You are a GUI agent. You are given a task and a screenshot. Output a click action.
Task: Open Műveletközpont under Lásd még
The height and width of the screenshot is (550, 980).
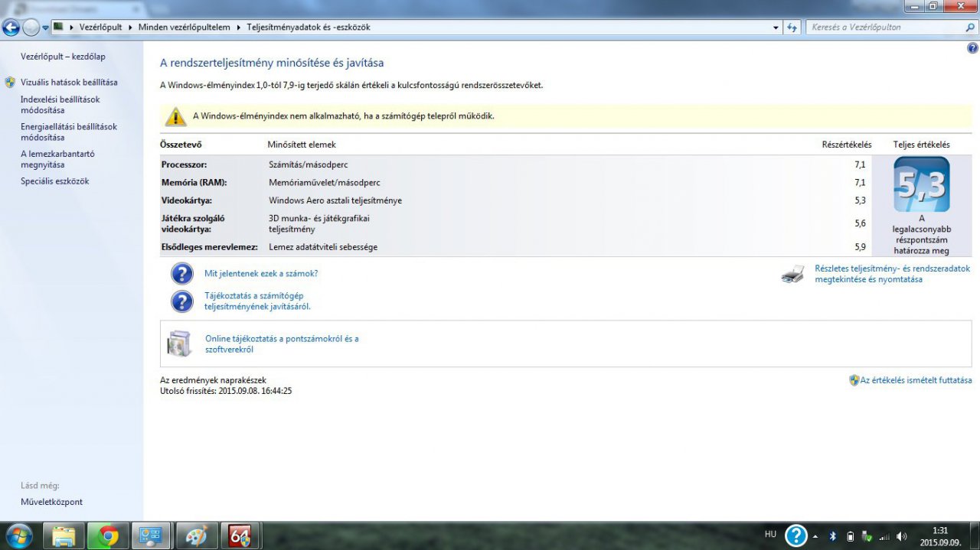click(x=51, y=502)
